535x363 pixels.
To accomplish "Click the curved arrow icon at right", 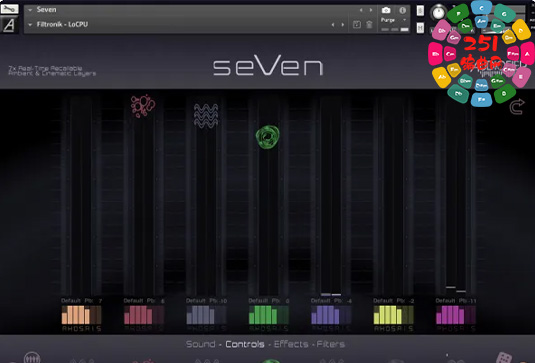I will (x=517, y=107).
